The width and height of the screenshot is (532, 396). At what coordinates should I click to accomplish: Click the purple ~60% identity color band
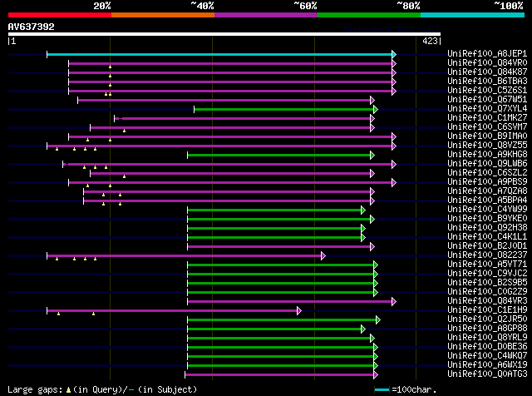click(x=266, y=15)
